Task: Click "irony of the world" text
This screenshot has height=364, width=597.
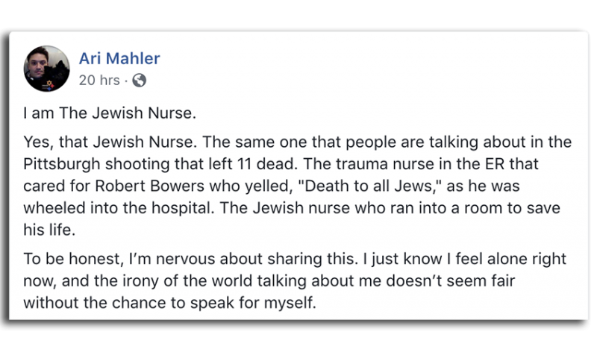Action: pyautogui.click(x=178, y=281)
